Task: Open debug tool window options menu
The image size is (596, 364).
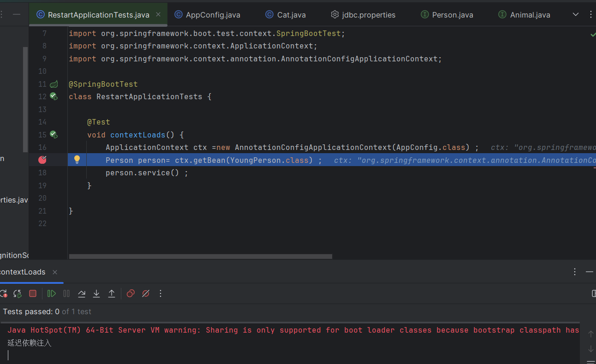Action: 575,272
